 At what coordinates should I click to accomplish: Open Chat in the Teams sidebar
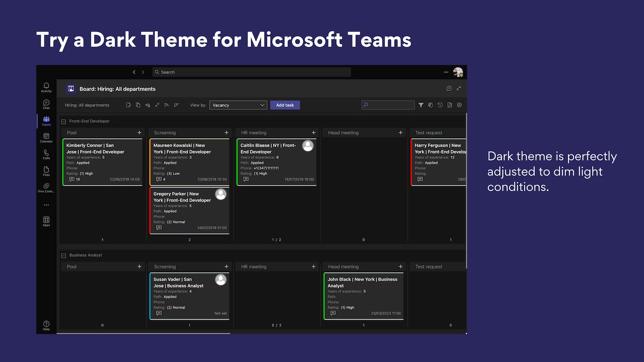point(46,104)
